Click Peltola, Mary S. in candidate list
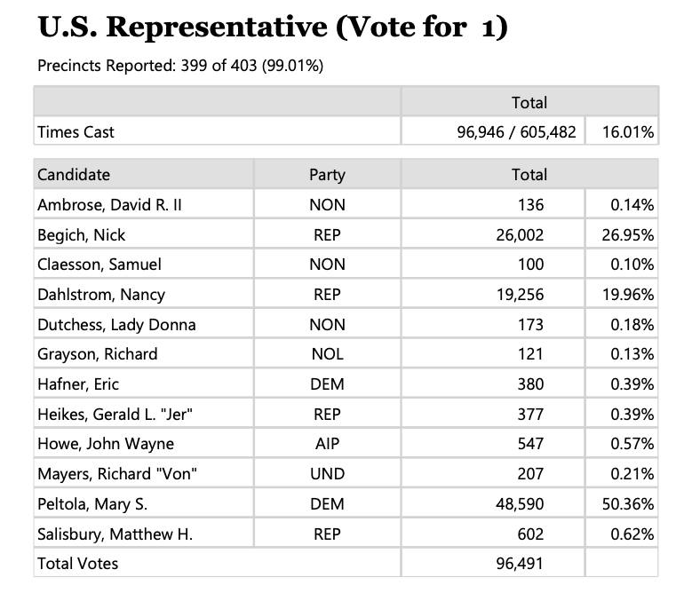Viewport: 700px width, 609px height. tap(92, 504)
